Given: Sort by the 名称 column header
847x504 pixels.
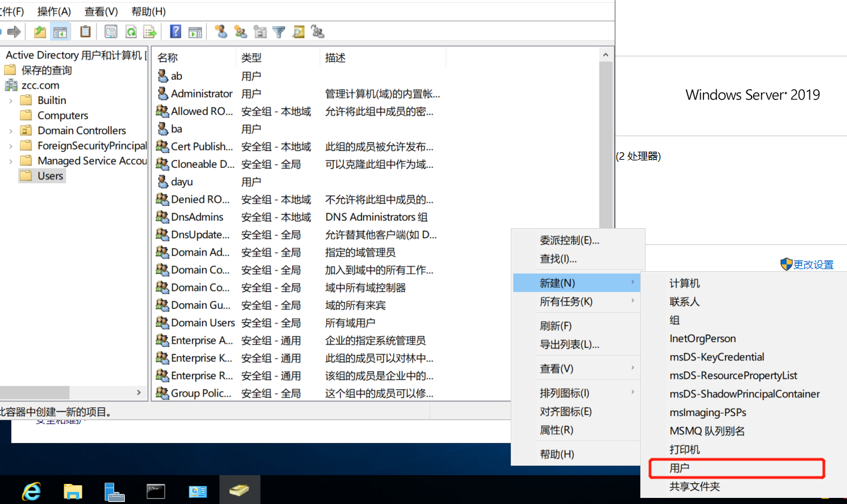Looking at the screenshot, I should click(x=194, y=58).
